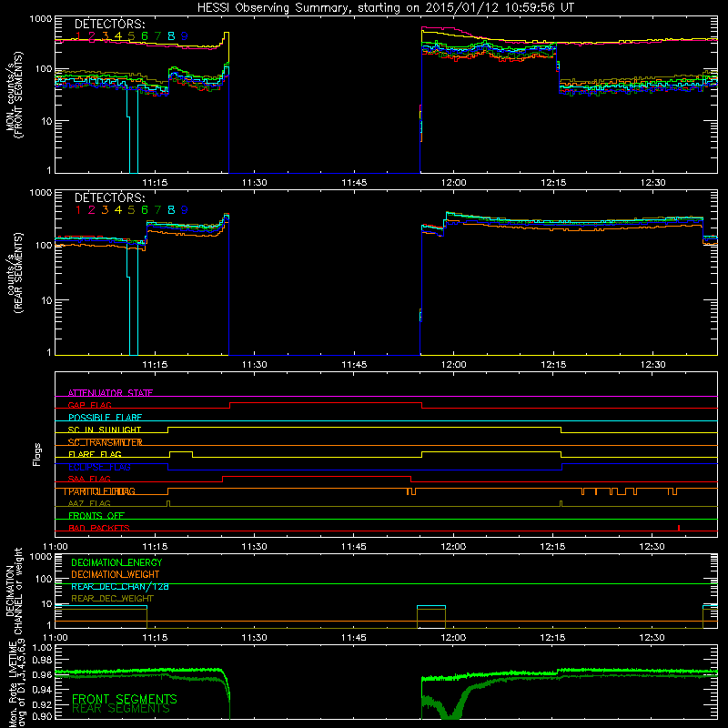Click the SC_IN_SUNLIGHT flag label

click(105, 430)
